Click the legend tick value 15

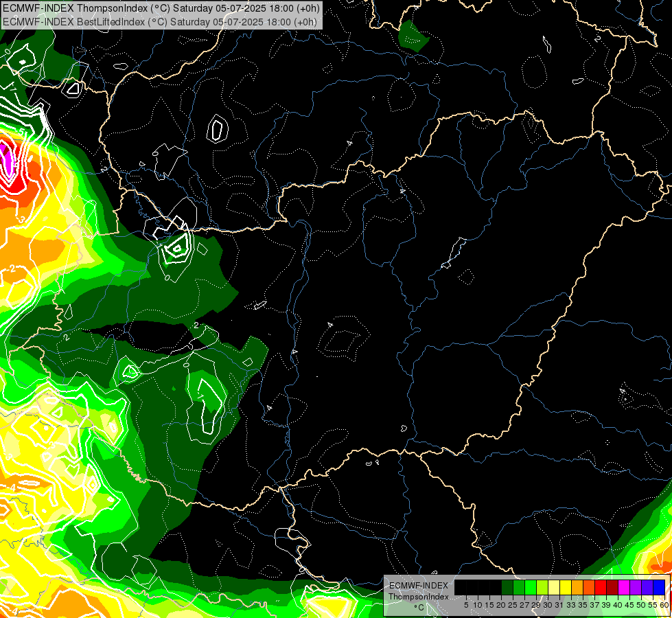[489, 605]
